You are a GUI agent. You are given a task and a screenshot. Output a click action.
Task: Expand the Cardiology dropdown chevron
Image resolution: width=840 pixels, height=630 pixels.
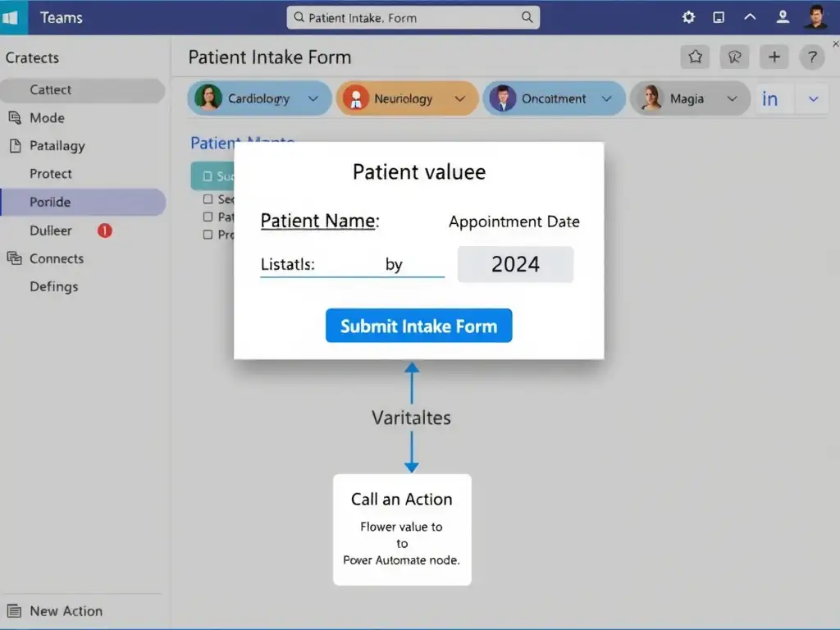point(313,98)
